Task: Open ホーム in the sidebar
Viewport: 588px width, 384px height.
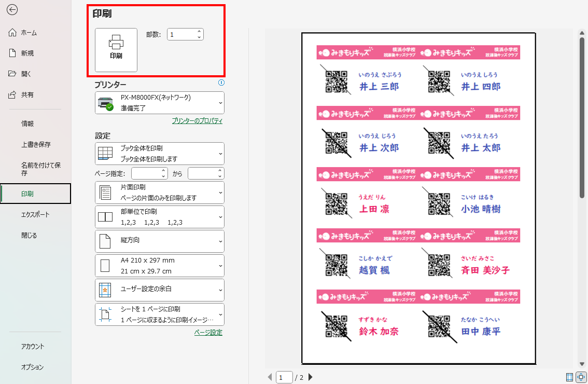Action: click(29, 33)
